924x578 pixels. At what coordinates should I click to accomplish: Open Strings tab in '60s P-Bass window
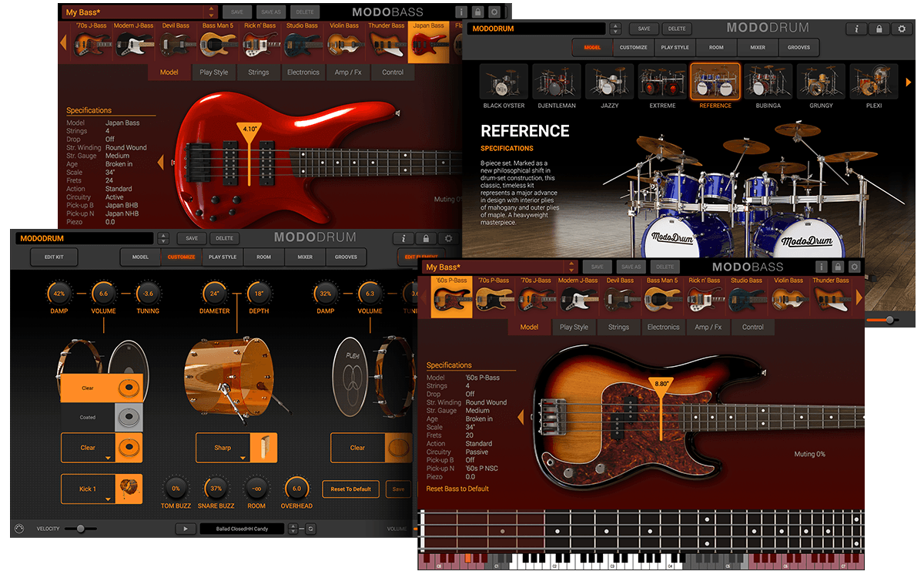pos(619,327)
